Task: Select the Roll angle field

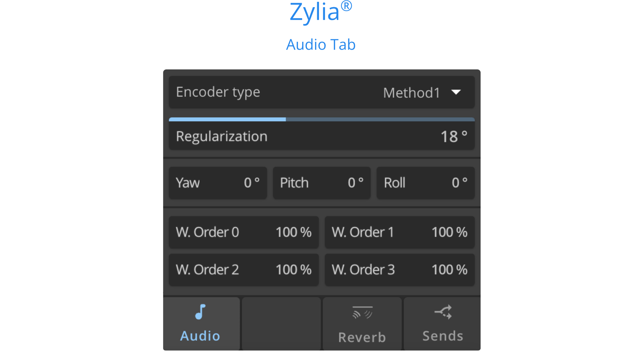Action: pos(425,183)
